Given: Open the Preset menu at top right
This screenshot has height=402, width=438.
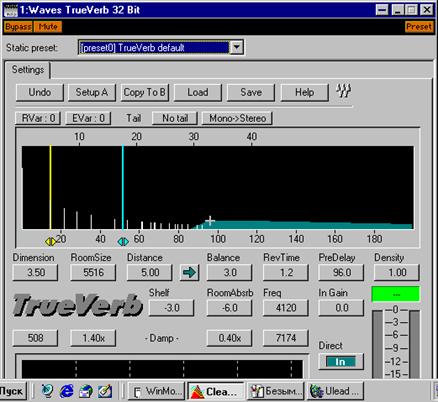Looking at the screenshot, I should click(419, 27).
